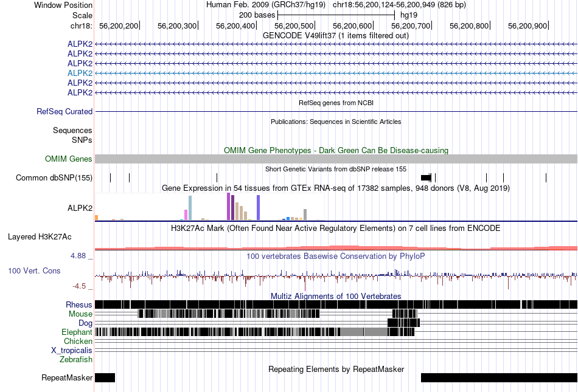Click the RefSeq Curated track label
578x392 pixels.
(x=64, y=112)
